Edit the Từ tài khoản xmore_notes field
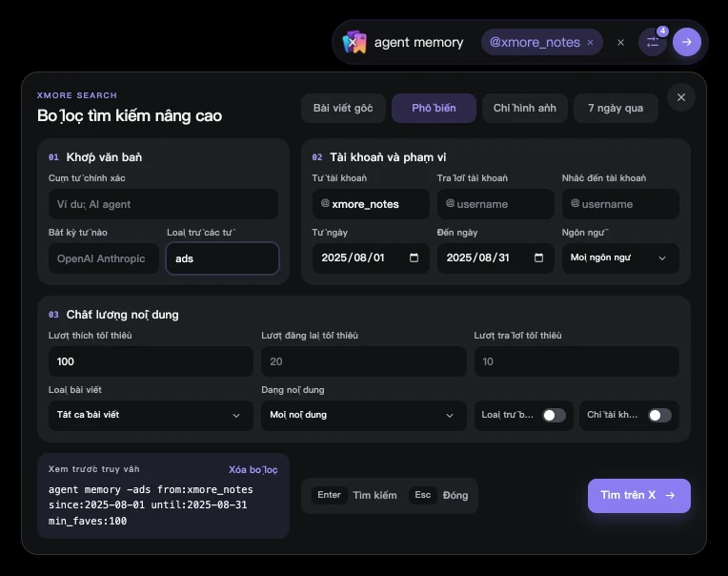This screenshot has width=728, height=576. [371, 204]
